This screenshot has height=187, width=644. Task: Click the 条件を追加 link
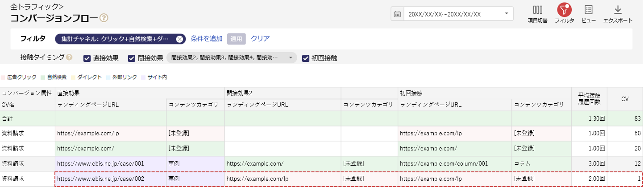tap(207, 38)
